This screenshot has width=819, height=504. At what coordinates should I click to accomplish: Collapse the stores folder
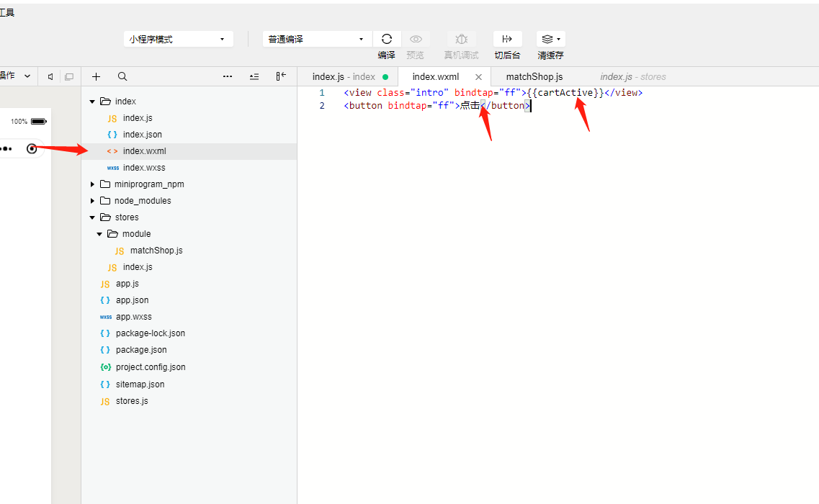(x=92, y=217)
